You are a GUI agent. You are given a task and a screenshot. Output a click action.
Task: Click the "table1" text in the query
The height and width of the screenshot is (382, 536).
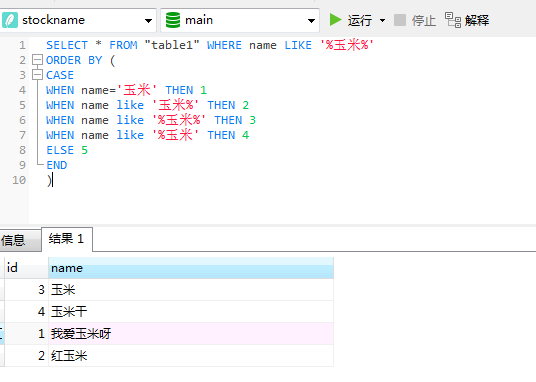click(172, 45)
